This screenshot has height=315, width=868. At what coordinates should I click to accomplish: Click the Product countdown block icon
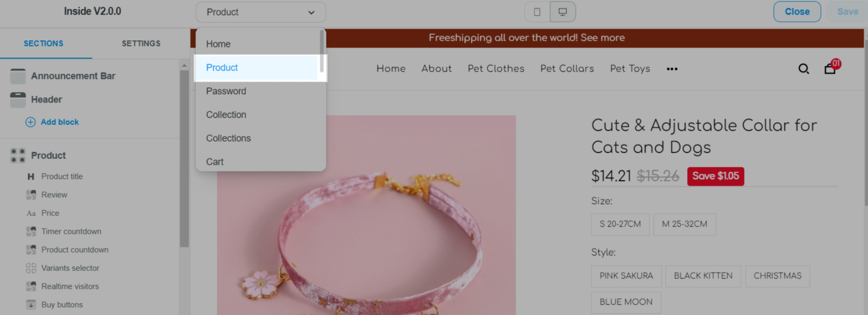(x=31, y=250)
